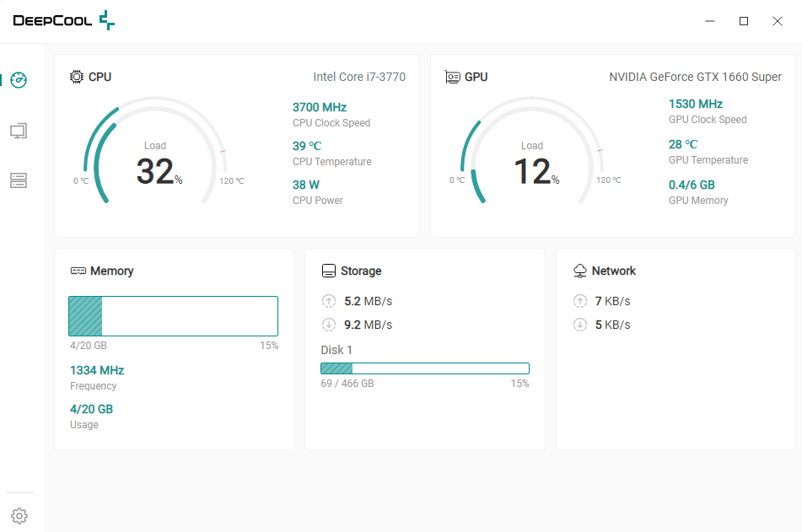Click the CPU load gauge showing 32%

pyautogui.click(x=155, y=151)
